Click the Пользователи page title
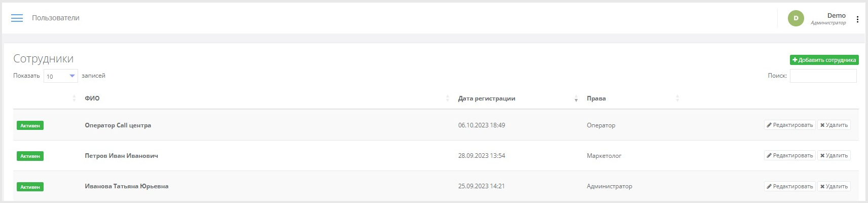Screen dimensions: 868x203 pyautogui.click(x=56, y=18)
